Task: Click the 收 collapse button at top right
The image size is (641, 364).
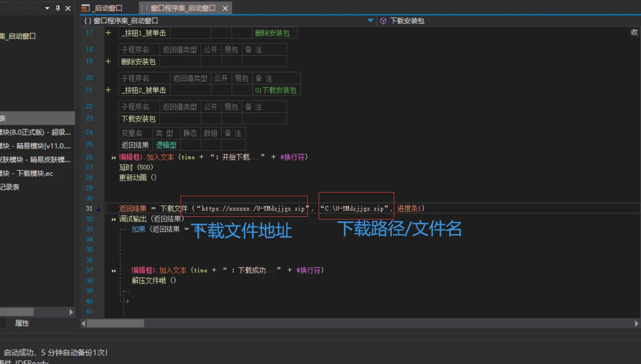Action: click(634, 32)
